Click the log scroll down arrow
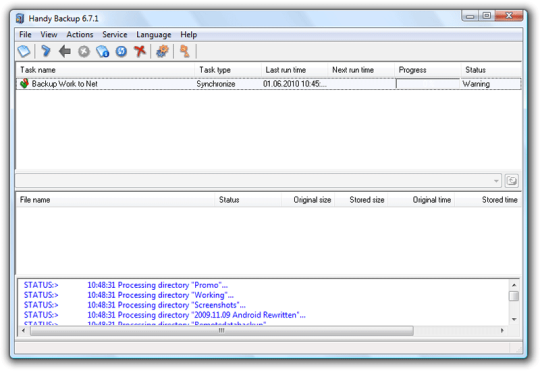 click(514, 319)
